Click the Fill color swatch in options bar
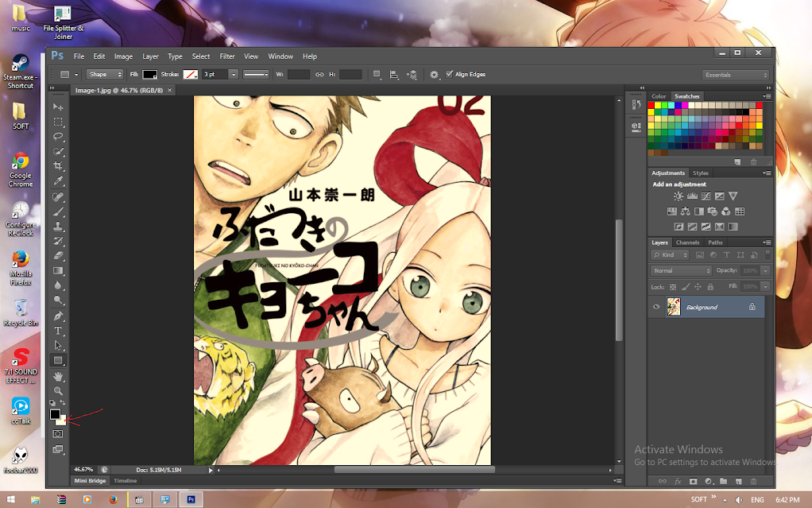This screenshot has height=508, width=812. point(149,75)
